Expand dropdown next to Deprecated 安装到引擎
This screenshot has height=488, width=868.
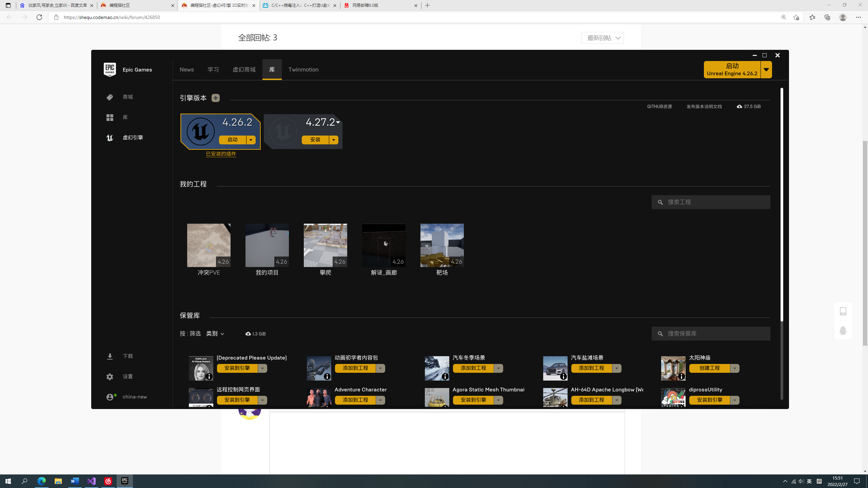(262, 368)
